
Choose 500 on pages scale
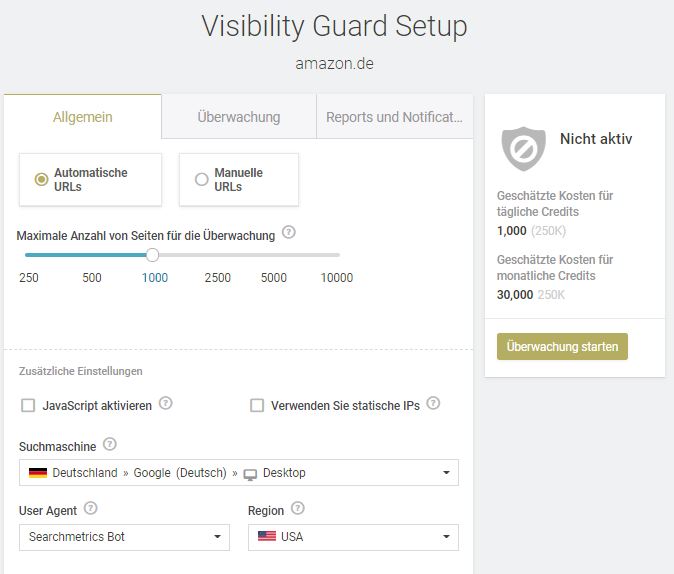92,278
